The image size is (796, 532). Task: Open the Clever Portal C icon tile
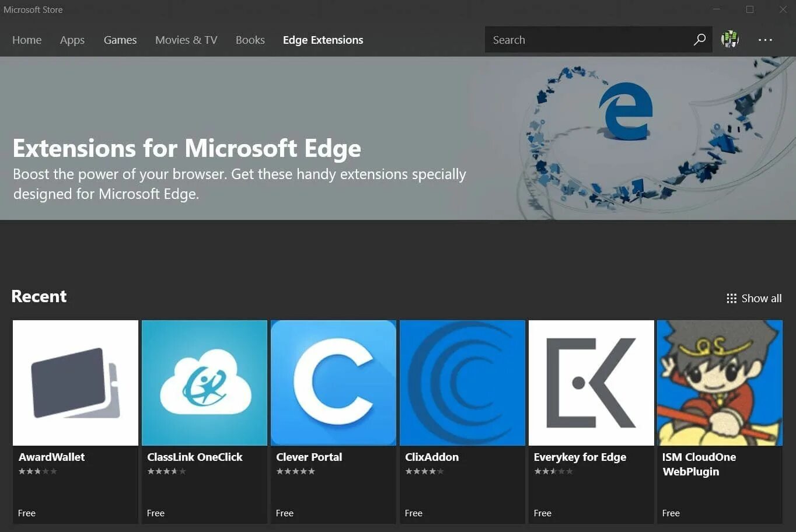coord(333,383)
